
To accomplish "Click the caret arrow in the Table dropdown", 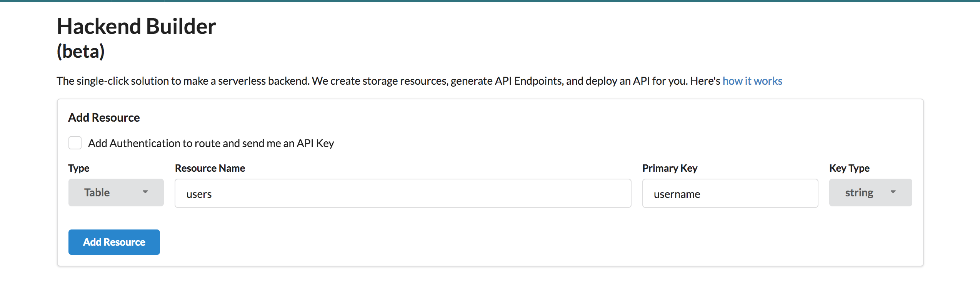I will 145,192.
